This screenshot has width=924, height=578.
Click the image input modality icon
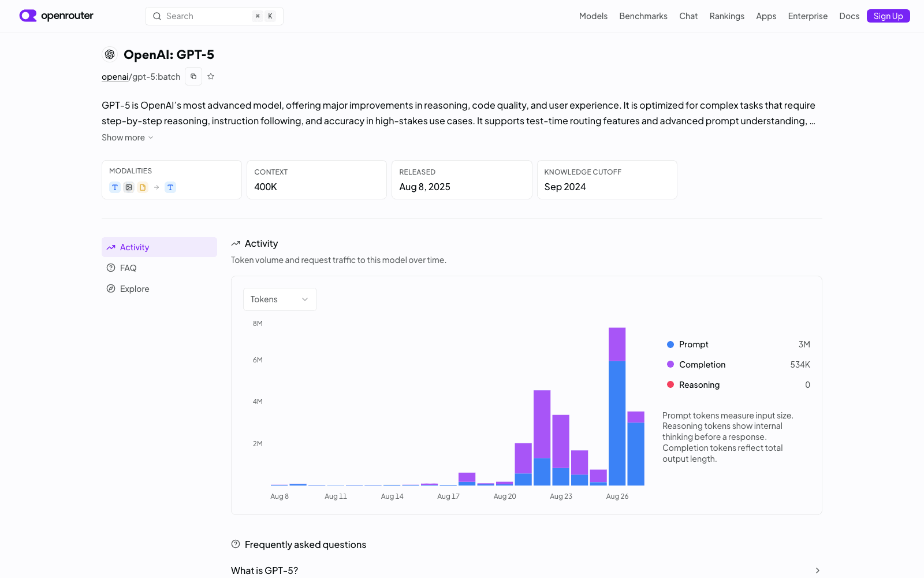point(129,187)
